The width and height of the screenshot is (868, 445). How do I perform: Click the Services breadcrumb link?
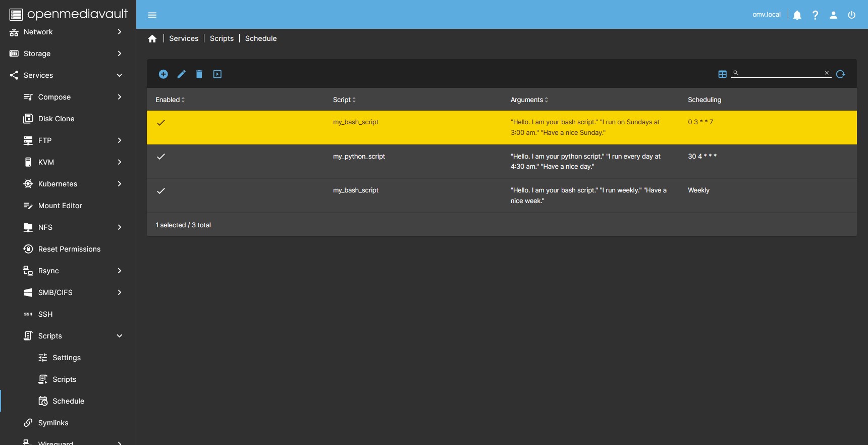[184, 38]
